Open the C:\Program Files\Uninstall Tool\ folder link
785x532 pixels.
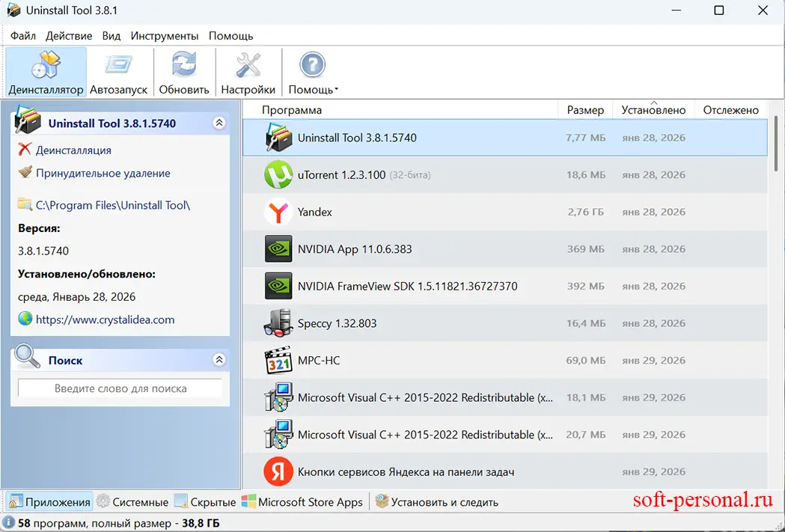point(113,205)
